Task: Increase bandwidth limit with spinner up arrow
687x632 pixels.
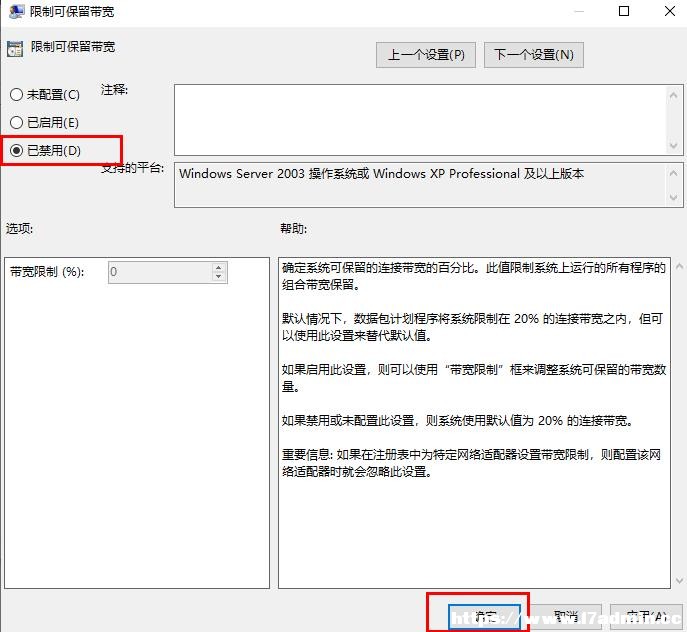Action: click(219, 267)
